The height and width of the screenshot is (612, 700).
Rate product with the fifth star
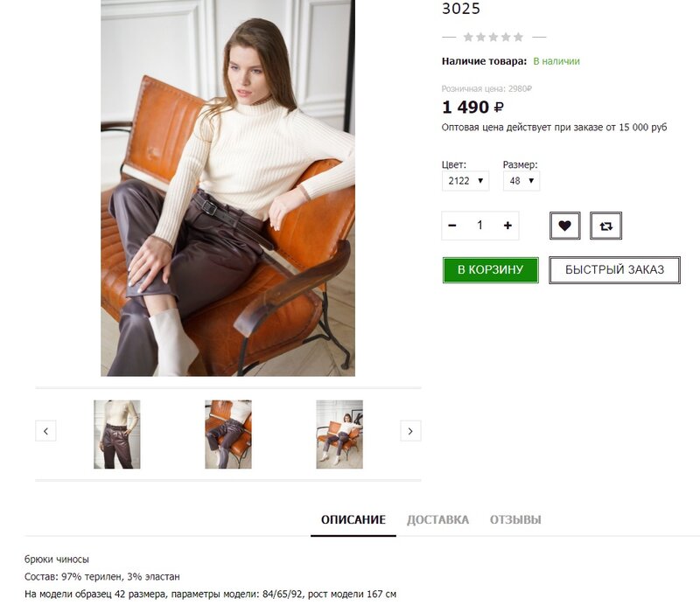518,37
